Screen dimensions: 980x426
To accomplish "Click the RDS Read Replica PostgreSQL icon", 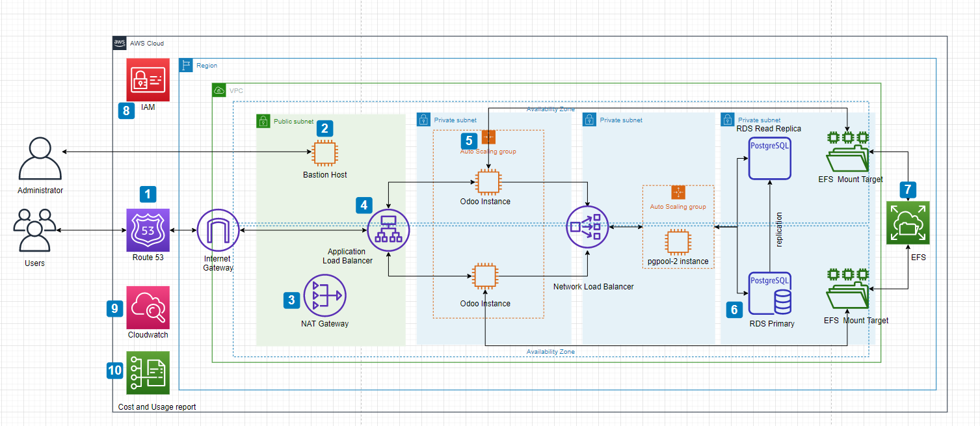I will click(x=770, y=158).
